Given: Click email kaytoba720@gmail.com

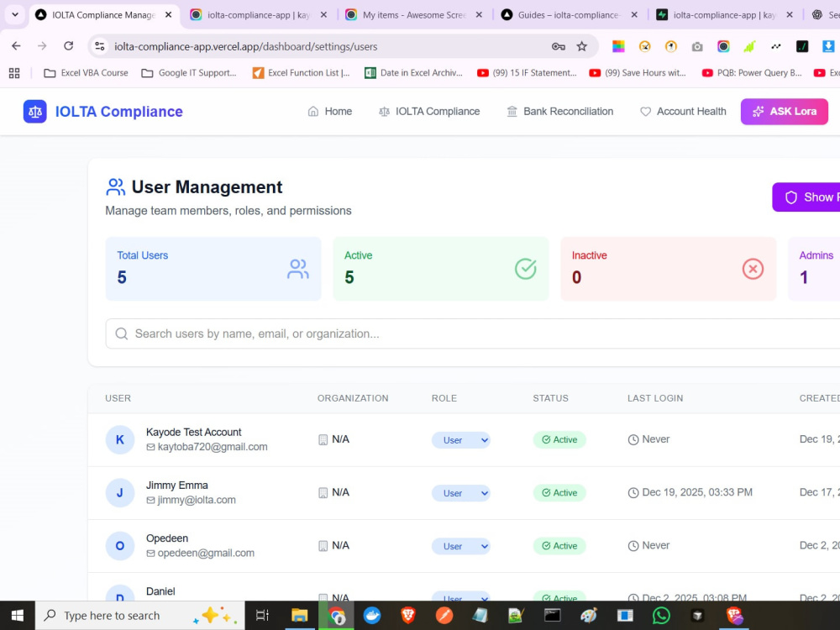Looking at the screenshot, I should 213,447.
